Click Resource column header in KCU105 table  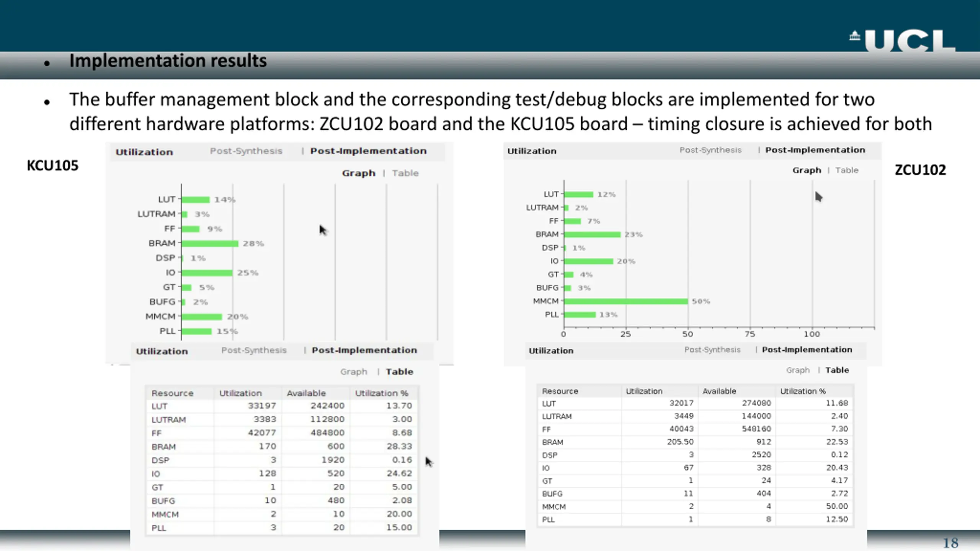coord(172,393)
